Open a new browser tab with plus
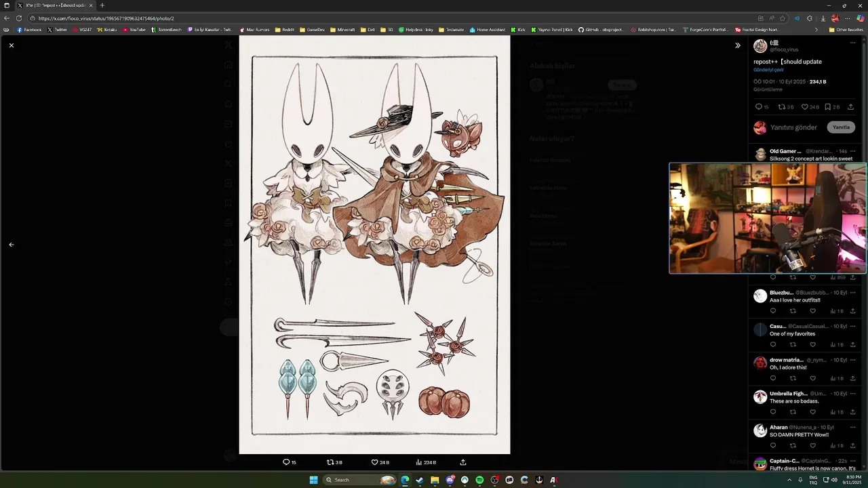Screen dimensions: 868x488 tap(102, 5)
